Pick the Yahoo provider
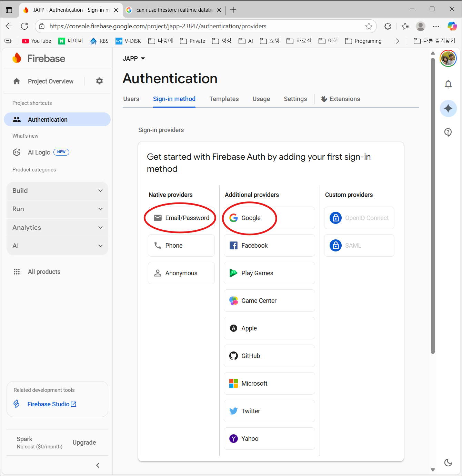The height and width of the screenshot is (476, 462). tap(269, 439)
